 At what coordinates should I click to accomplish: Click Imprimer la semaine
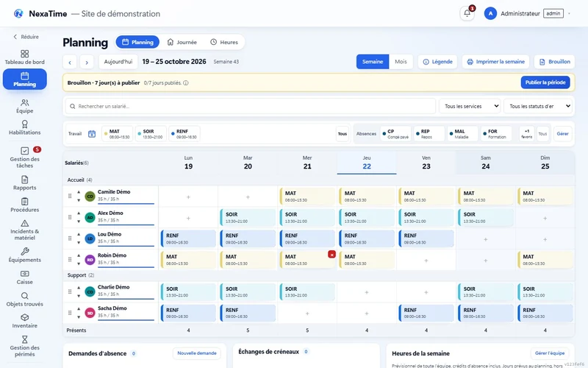pos(495,62)
